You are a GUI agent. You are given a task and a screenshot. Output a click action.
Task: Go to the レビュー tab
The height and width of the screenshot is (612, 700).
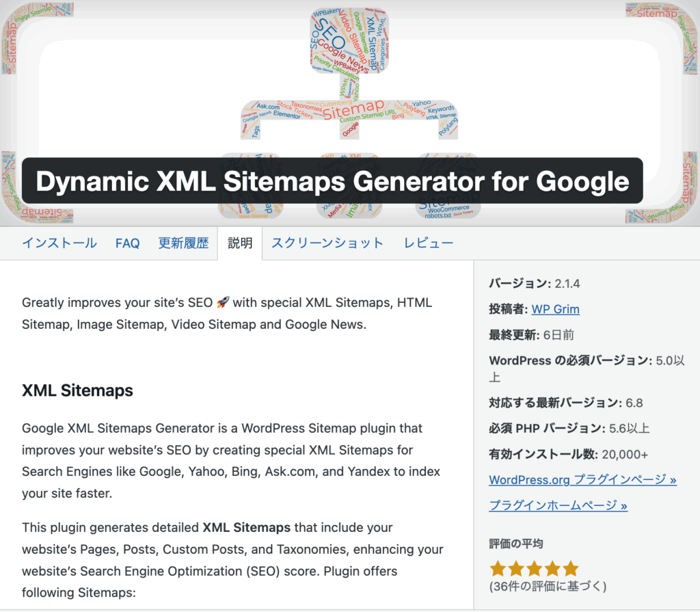pos(429,243)
